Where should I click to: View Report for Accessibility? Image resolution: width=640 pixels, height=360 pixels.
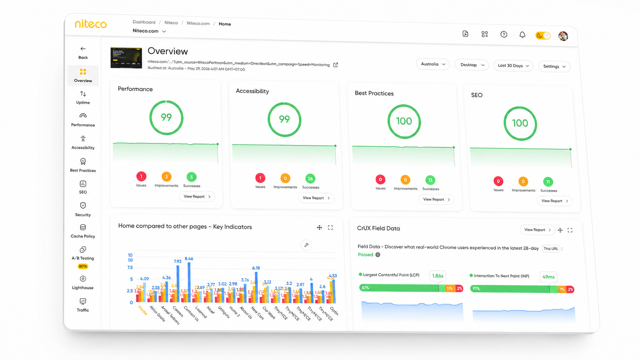pyautogui.click(x=316, y=198)
